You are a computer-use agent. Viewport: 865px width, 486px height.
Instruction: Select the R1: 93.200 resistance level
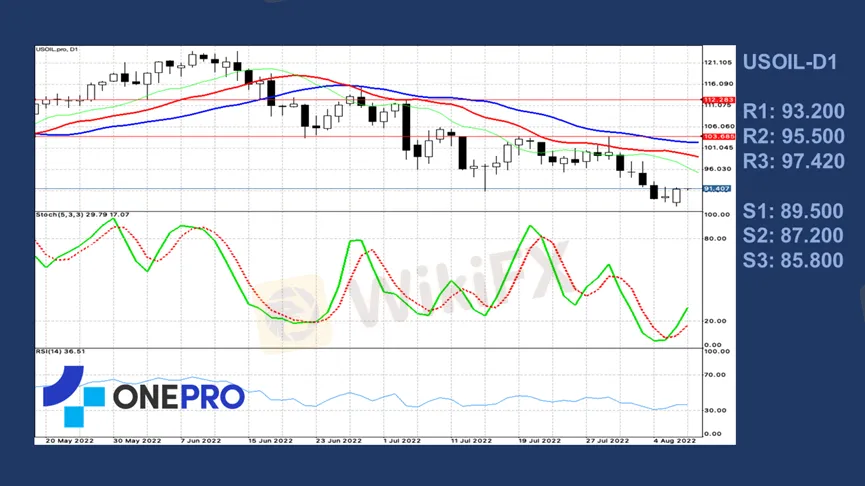pyautogui.click(x=792, y=111)
